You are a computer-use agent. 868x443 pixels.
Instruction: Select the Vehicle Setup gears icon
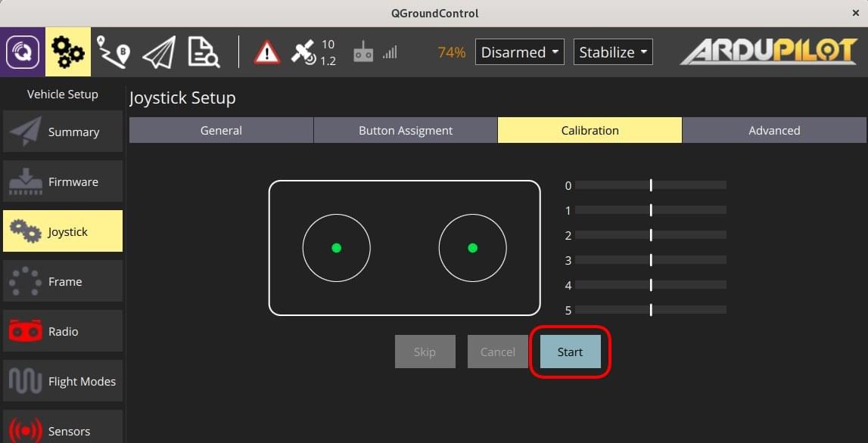[x=67, y=51]
